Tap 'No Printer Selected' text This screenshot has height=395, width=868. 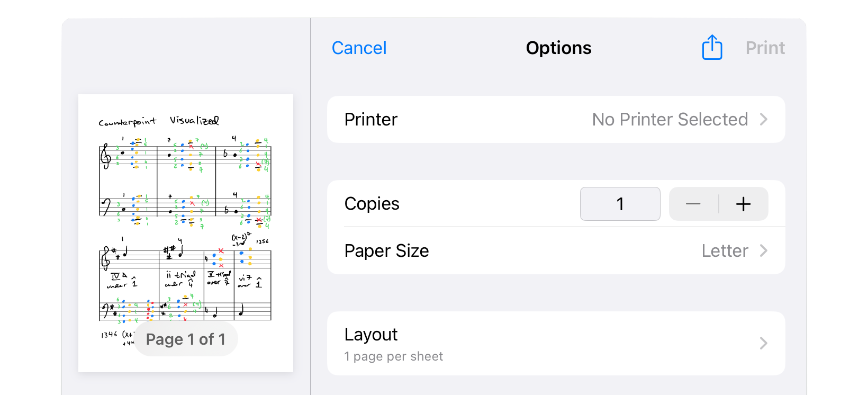tap(670, 119)
